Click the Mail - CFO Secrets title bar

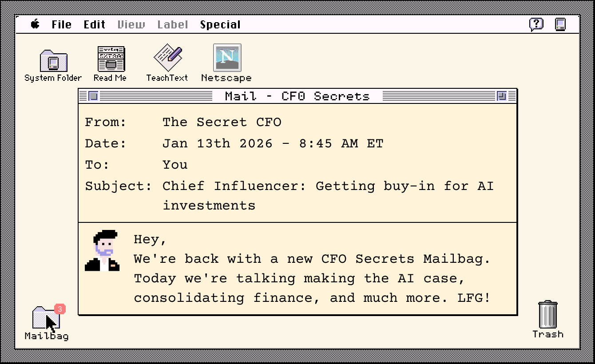pyautogui.click(x=297, y=96)
